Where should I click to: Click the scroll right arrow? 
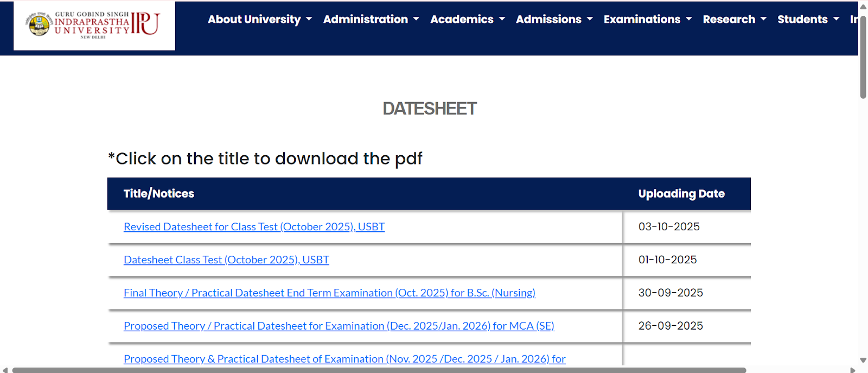(853, 370)
